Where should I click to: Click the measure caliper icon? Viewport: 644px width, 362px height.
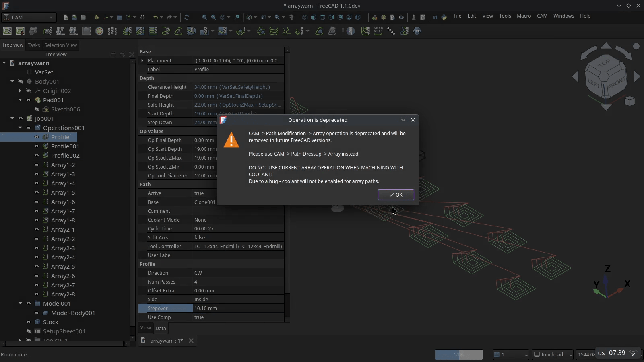[291, 17]
